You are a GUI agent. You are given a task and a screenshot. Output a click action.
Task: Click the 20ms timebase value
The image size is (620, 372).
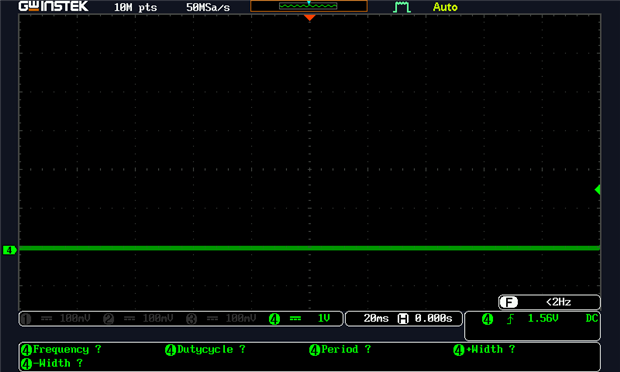click(376, 318)
